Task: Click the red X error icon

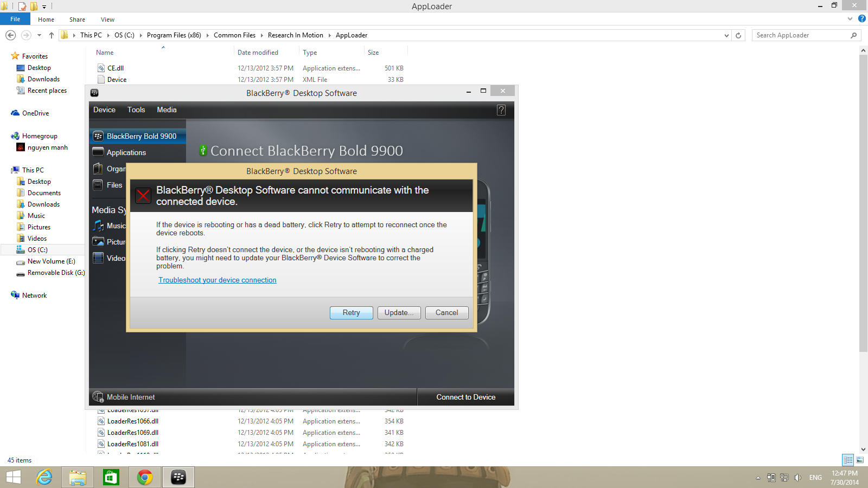Action: click(143, 196)
